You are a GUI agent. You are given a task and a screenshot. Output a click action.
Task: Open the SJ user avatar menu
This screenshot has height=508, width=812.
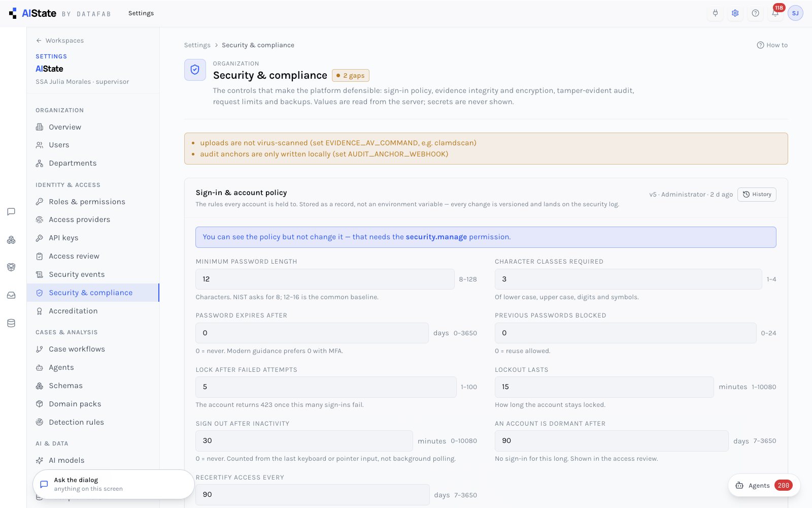795,13
